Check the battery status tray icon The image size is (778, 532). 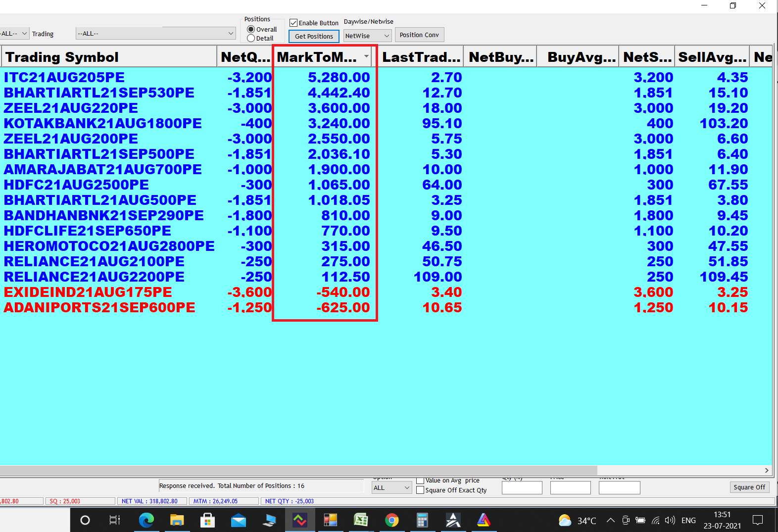click(x=640, y=520)
